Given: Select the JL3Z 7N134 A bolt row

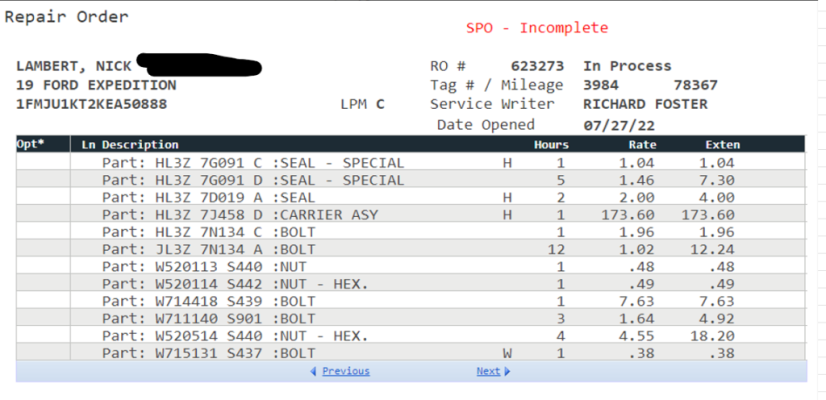Looking at the screenshot, I should point(411,249).
